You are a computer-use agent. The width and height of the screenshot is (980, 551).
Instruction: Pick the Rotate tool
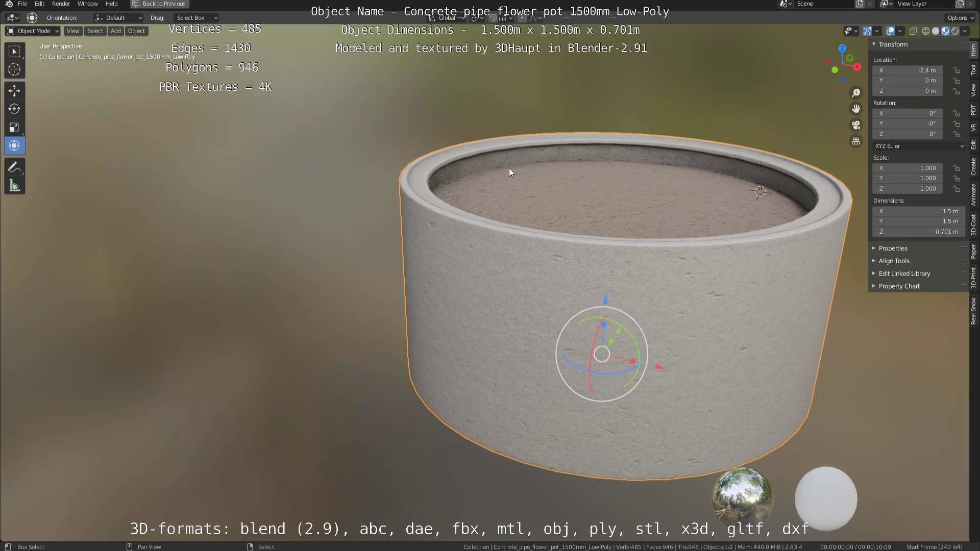14,109
